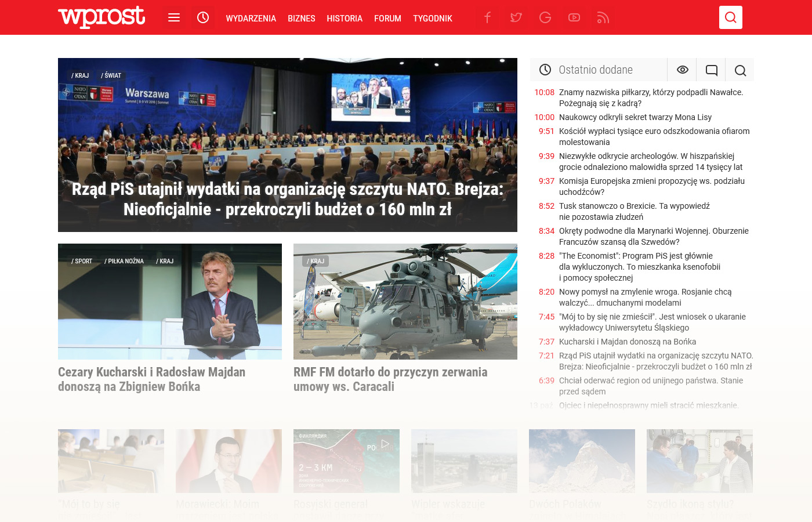Open 9:51 news about Kościół compensation
This screenshot has width=812, height=522.
click(654, 136)
